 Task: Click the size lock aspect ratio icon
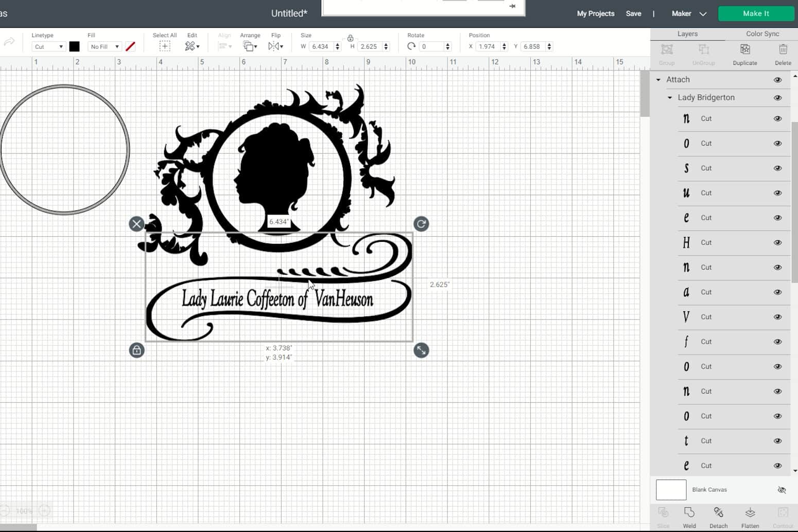coord(350,38)
